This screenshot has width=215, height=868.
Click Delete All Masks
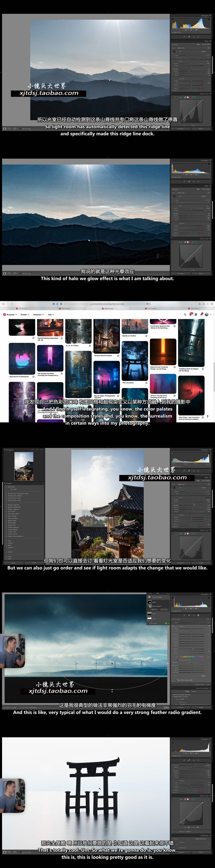[200, 684]
